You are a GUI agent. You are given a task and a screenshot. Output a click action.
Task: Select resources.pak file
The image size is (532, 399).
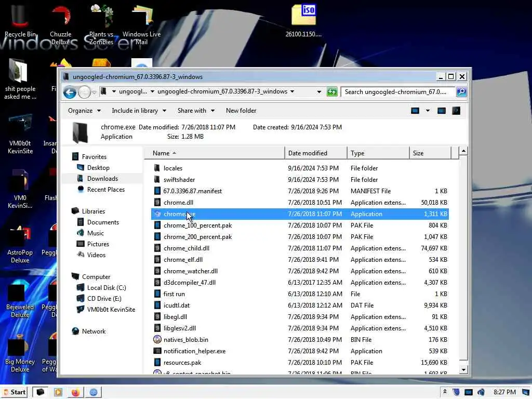[182, 362]
